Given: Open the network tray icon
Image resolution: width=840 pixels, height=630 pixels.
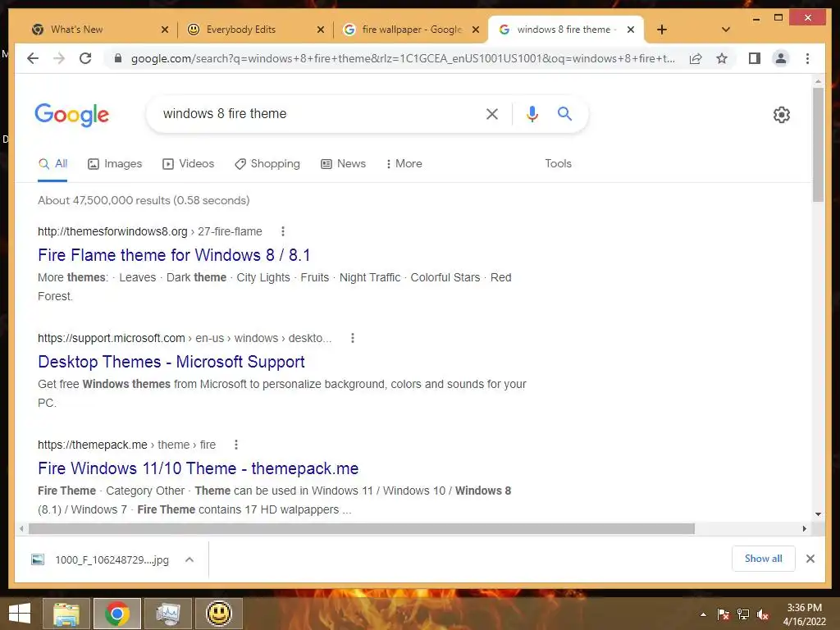Looking at the screenshot, I should (742, 614).
